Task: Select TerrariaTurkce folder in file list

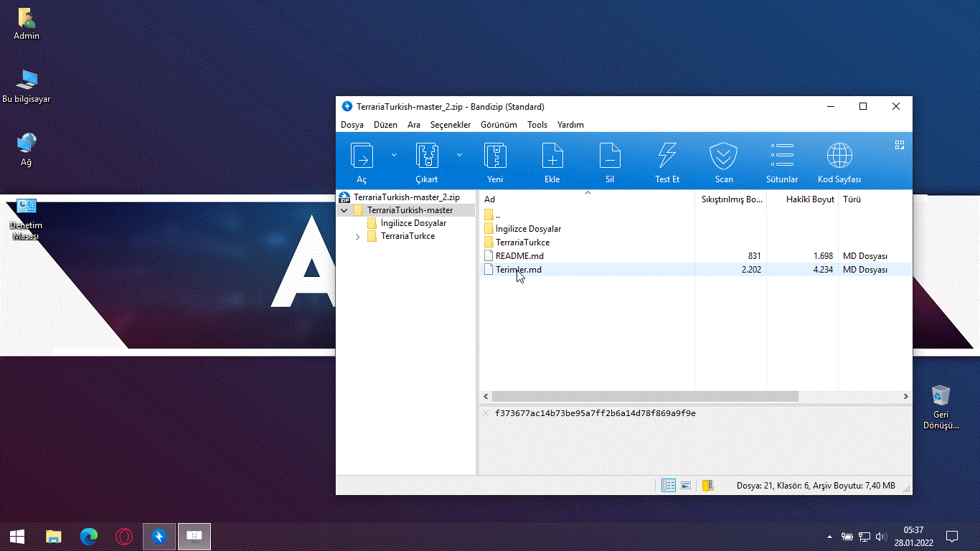Action: pyautogui.click(x=517, y=242)
